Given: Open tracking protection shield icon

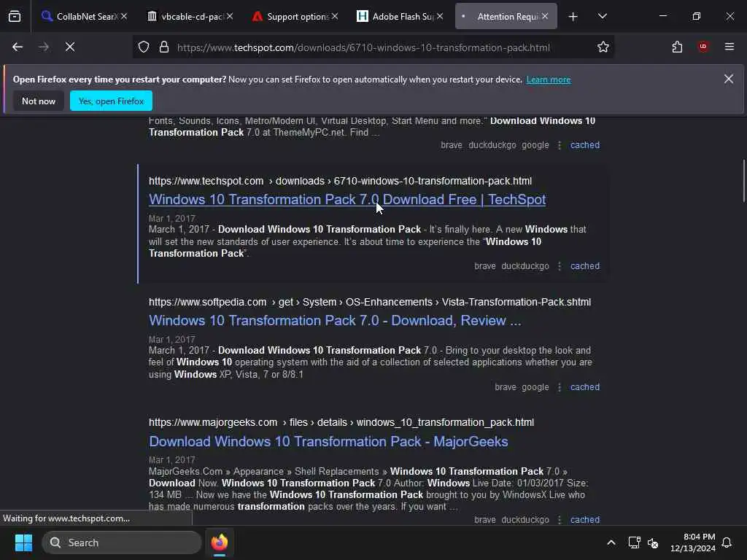Looking at the screenshot, I should click(x=144, y=47).
